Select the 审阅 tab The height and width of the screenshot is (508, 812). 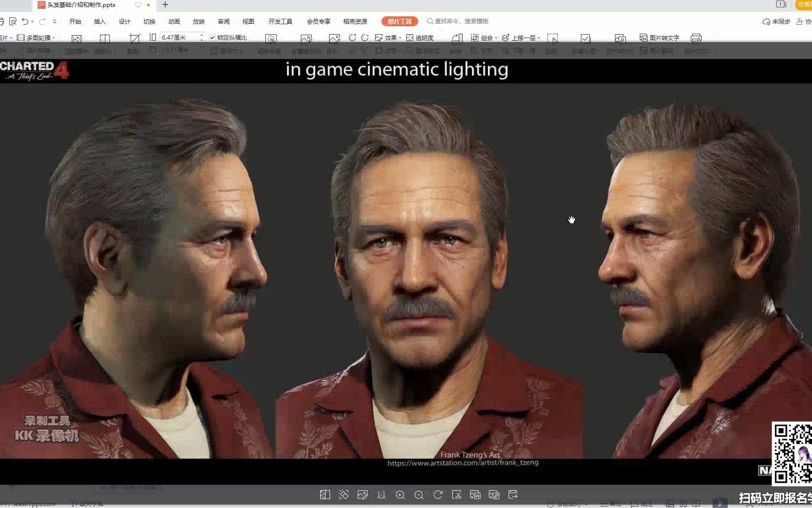click(x=224, y=21)
